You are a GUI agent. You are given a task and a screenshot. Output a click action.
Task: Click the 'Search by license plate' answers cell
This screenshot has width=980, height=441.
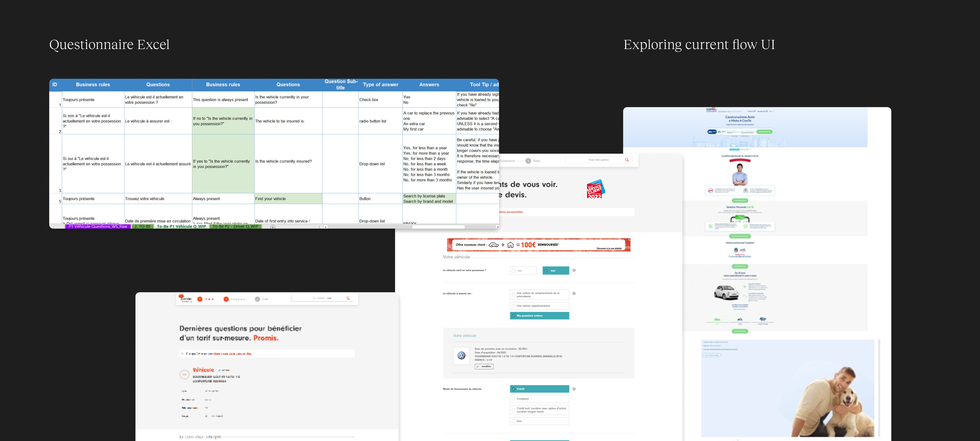[429, 199]
